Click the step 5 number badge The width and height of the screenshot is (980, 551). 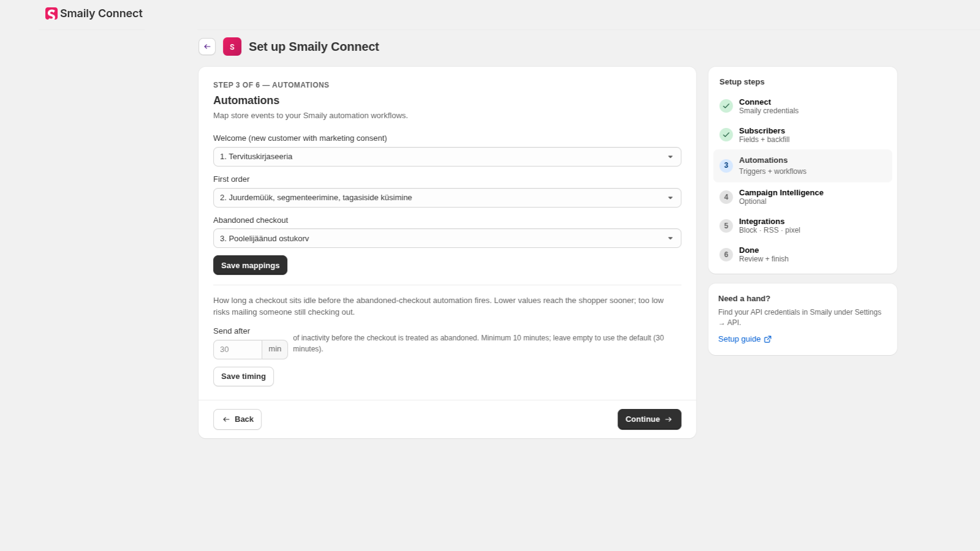coord(726,225)
